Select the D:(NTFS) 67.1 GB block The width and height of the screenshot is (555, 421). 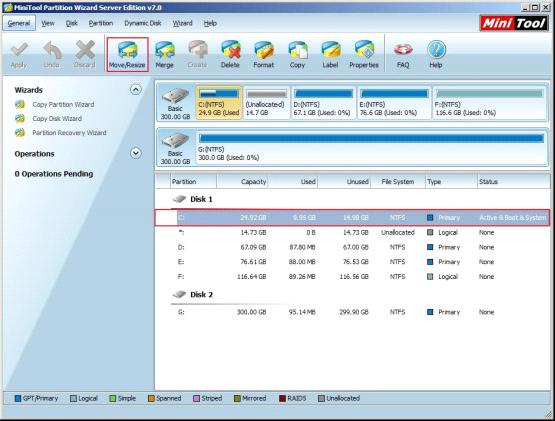pos(323,103)
